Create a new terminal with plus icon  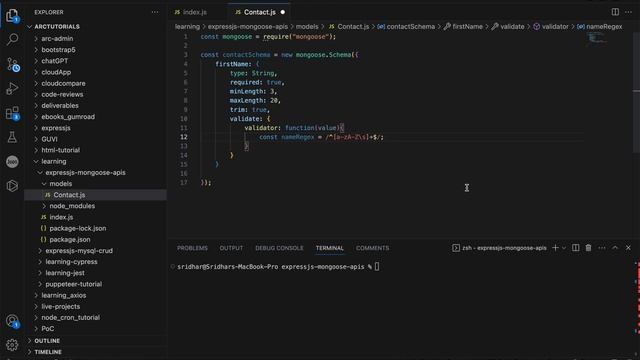pyautogui.click(x=555, y=248)
